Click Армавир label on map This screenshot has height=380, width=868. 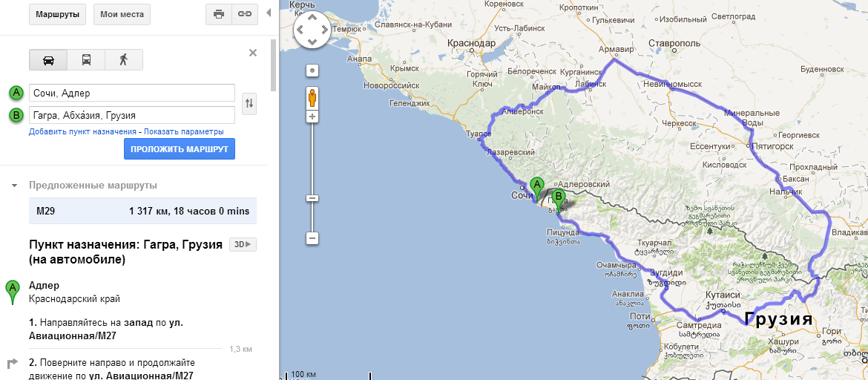[x=617, y=50]
